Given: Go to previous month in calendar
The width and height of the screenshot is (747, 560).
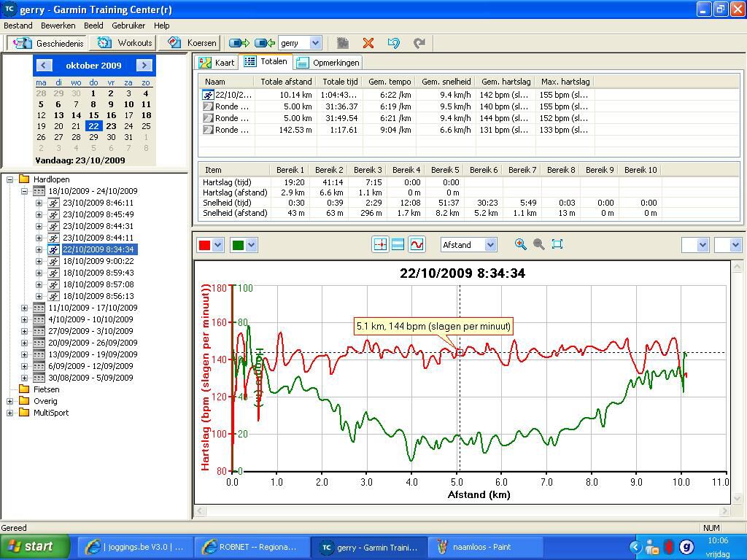Looking at the screenshot, I should tap(44, 65).
